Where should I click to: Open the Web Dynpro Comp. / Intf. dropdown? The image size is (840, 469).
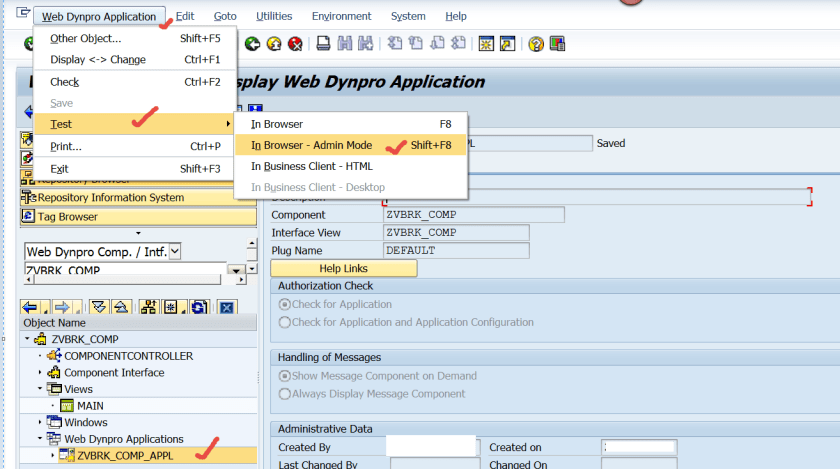[x=175, y=252]
